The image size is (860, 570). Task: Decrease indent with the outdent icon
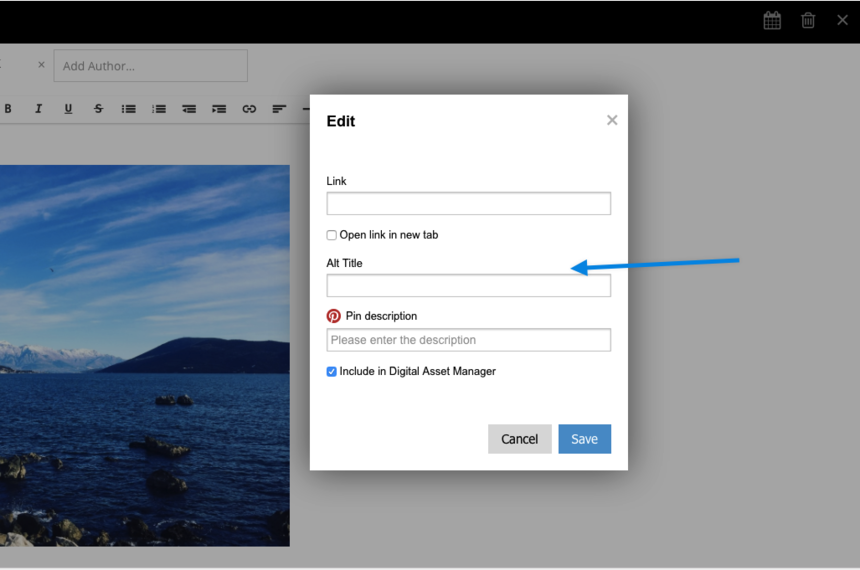tap(189, 109)
